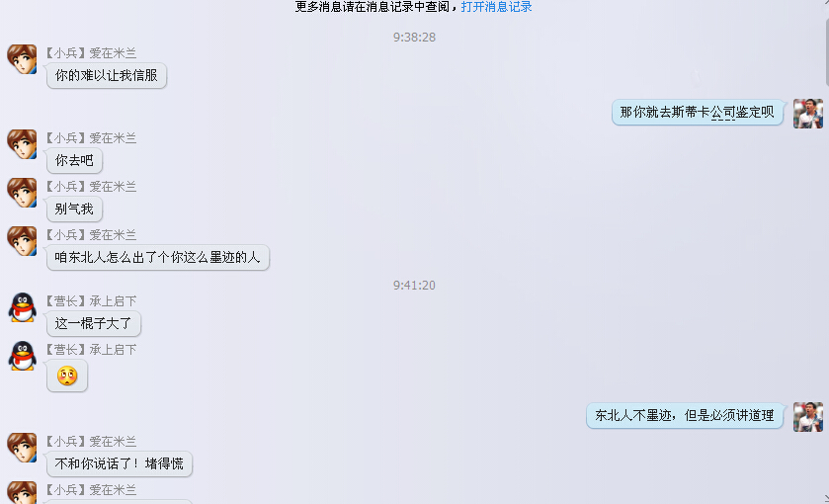Click sender name 【营长】承上启下 above 这一棍子大了
The height and width of the screenshot is (504, 829).
(x=90, y=301)
